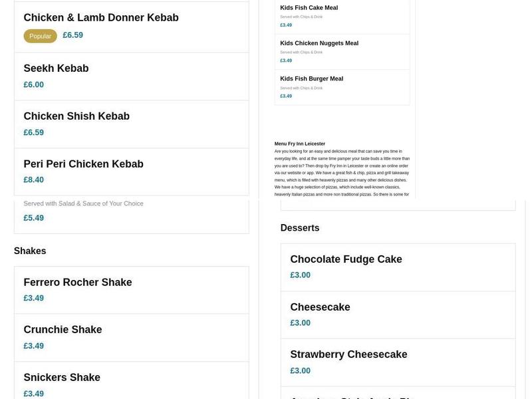
Task: Choose the Chicken Shish Kebab item
Action: [76, 116]
